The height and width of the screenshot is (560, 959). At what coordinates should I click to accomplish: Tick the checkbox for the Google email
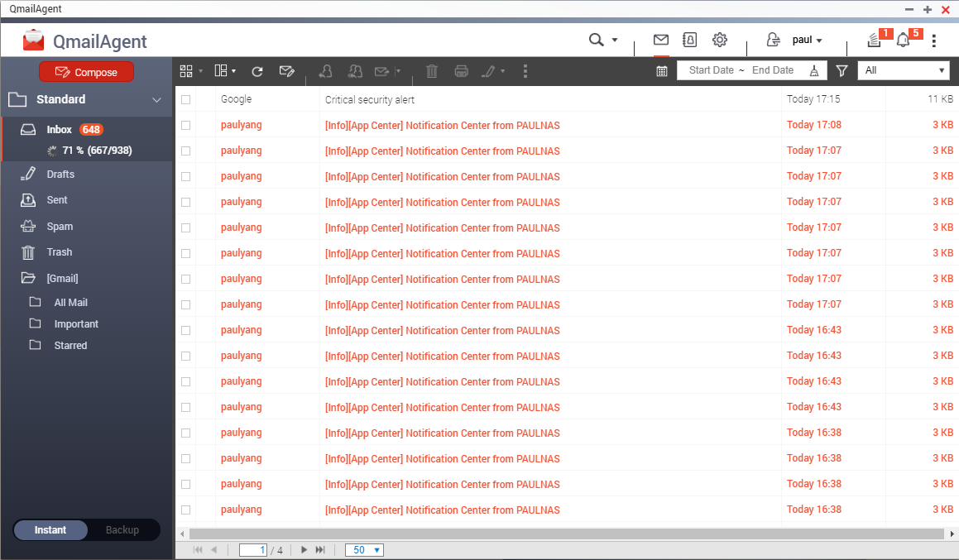(185, 99)
